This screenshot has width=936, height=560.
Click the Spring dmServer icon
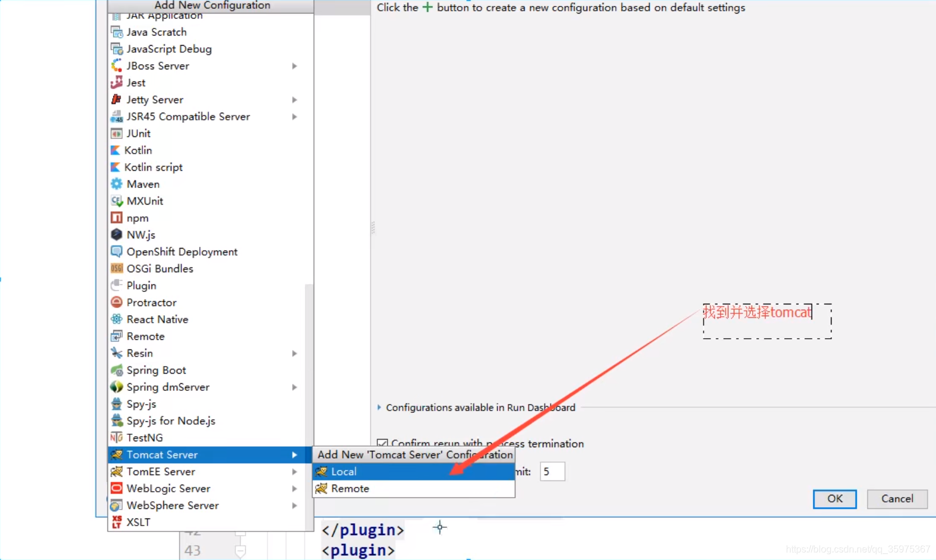[117, 387]
